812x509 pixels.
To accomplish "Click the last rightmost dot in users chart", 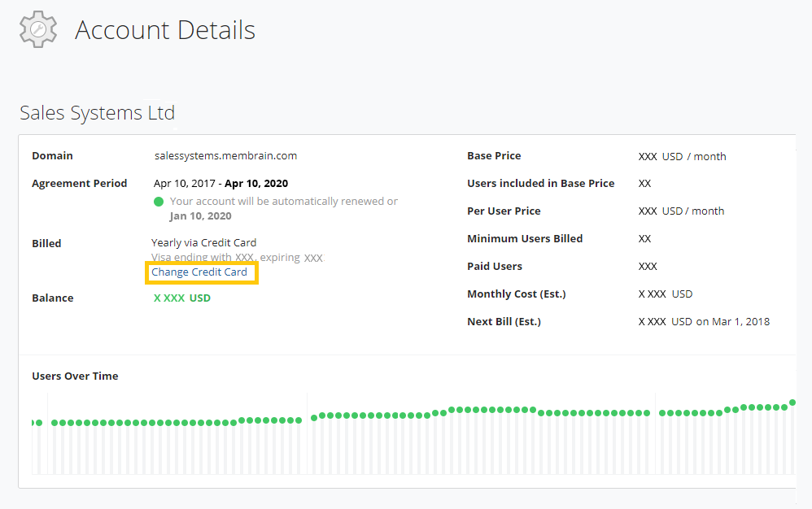I will coord(792,402).
